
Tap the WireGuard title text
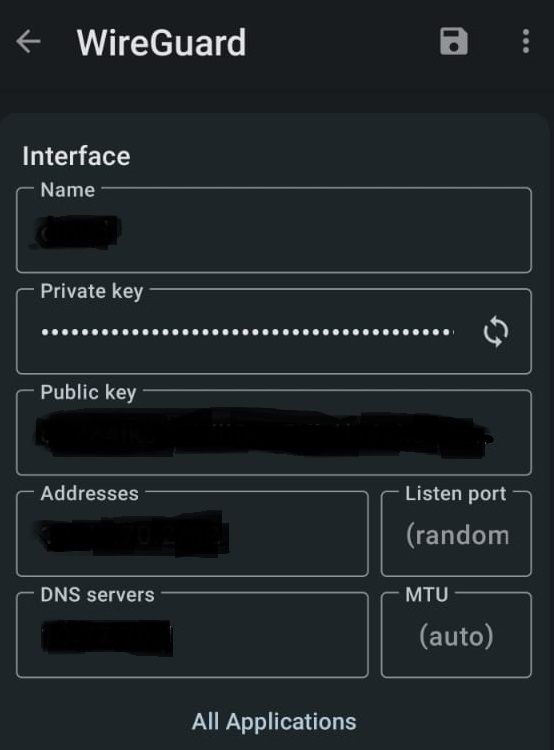[x=161, y=43]
